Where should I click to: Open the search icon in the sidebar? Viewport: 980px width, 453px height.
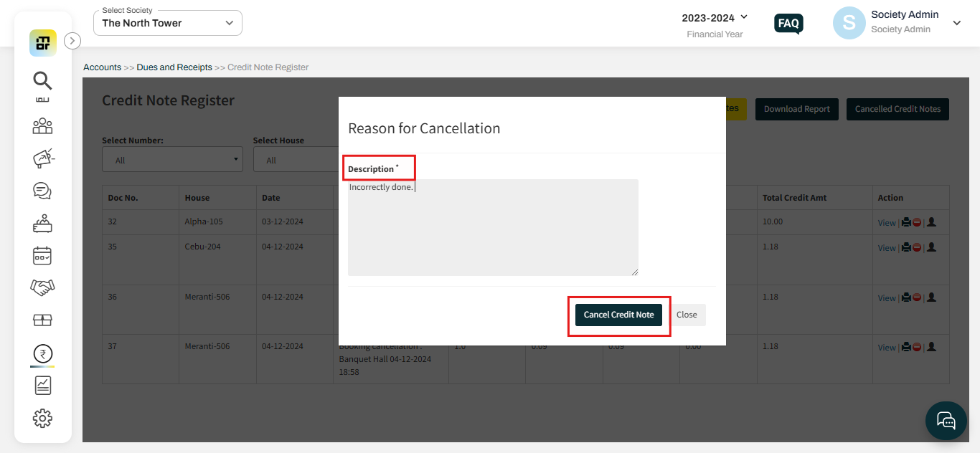click(42, 80)
